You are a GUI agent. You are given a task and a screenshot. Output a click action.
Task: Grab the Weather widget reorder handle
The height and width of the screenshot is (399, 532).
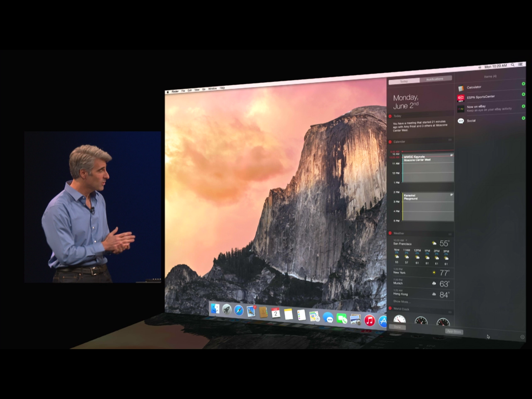point(450,234)
